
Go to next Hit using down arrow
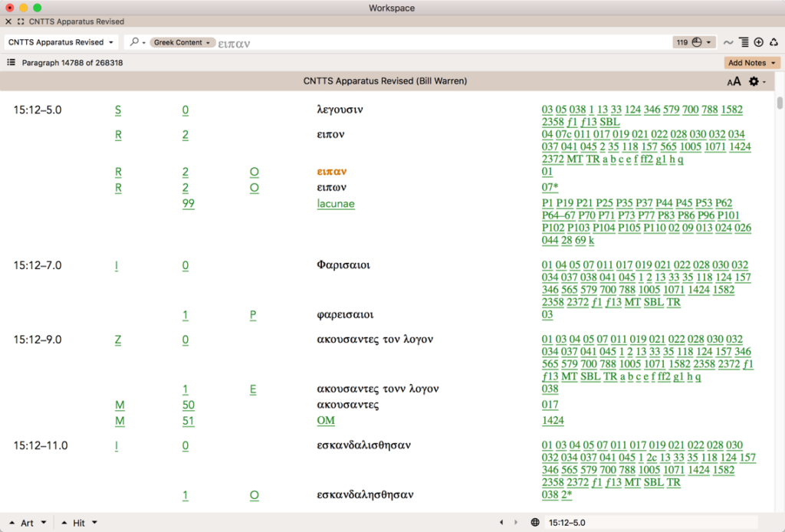[94, 523]
